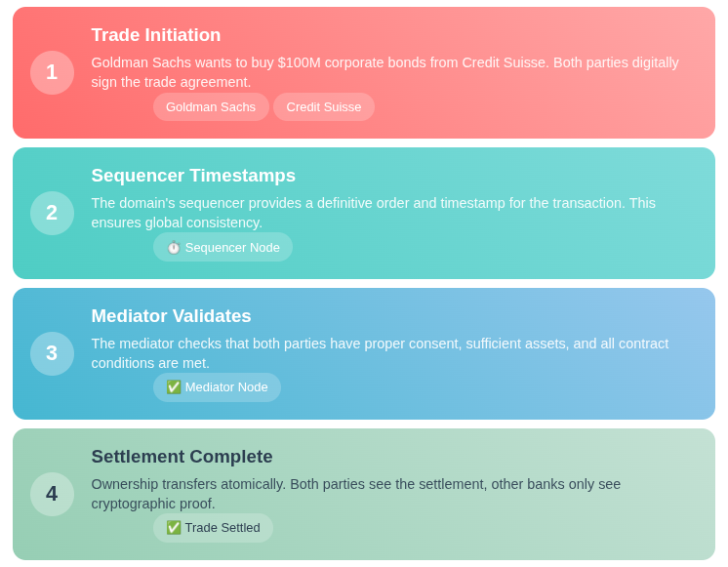Image resolution: width=728 pixels, height=567 pixels.
Task: Click the Trade Initiation heading
Action: click(x=156, y=35)
